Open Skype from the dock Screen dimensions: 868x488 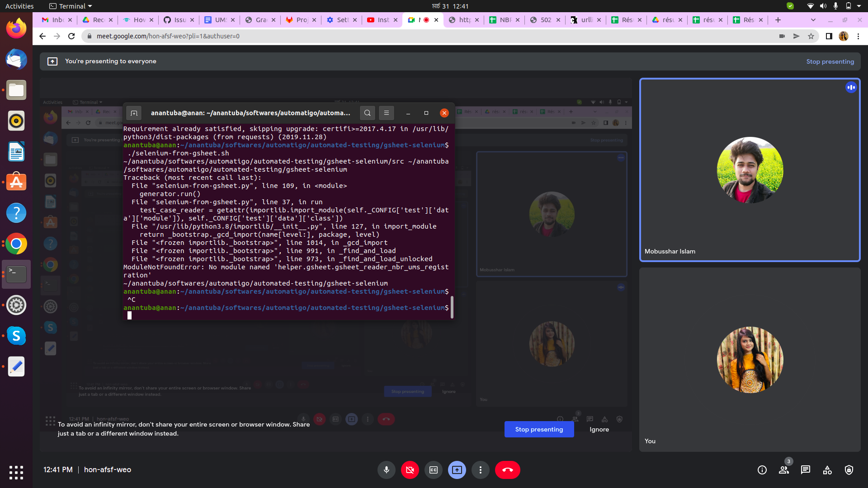point(16,336)
